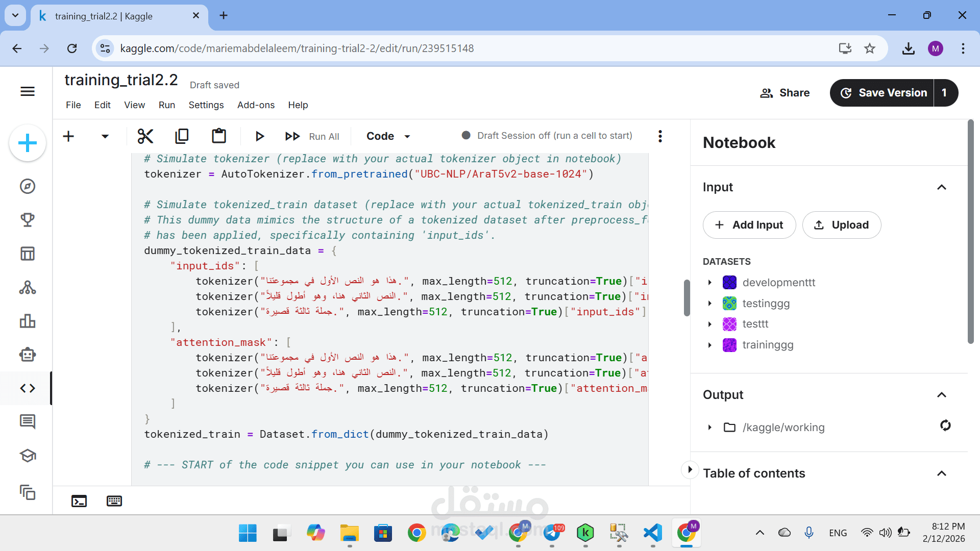The image size is (980, 551).
Task: Open Models icon in left sidebar
Action: pos(28,287)
